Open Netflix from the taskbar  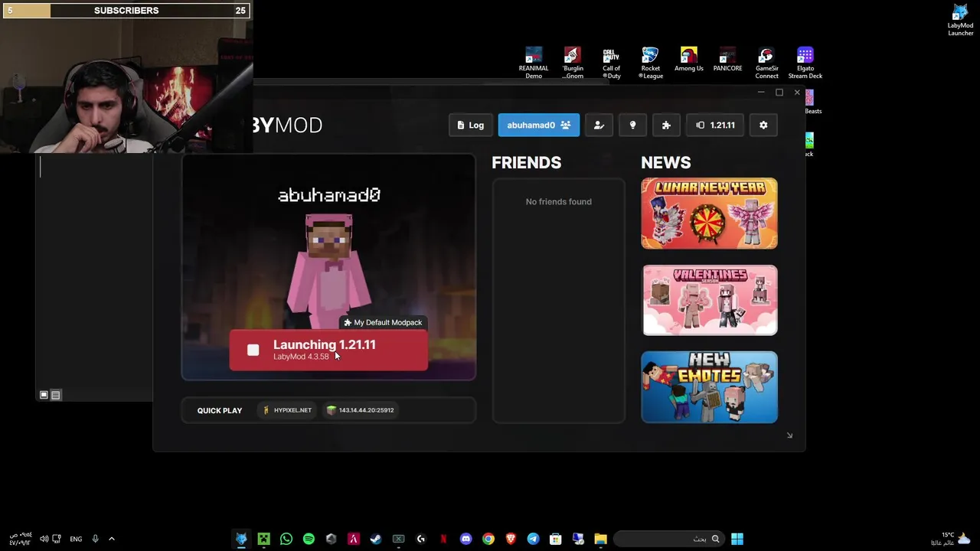click(x=443, y=539)
